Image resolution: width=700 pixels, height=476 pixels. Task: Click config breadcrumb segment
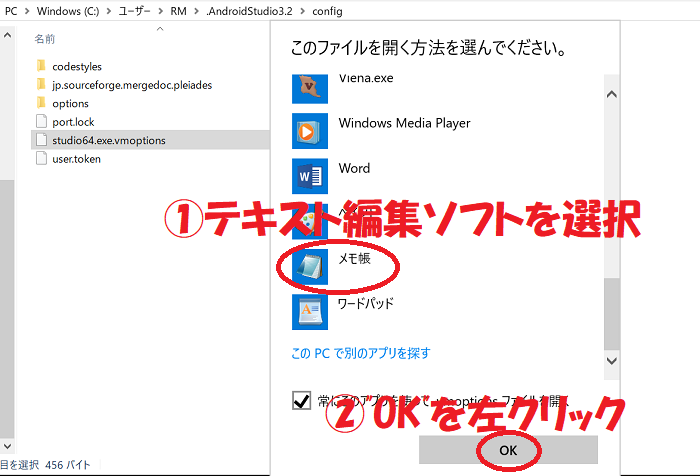click(327, 11)
